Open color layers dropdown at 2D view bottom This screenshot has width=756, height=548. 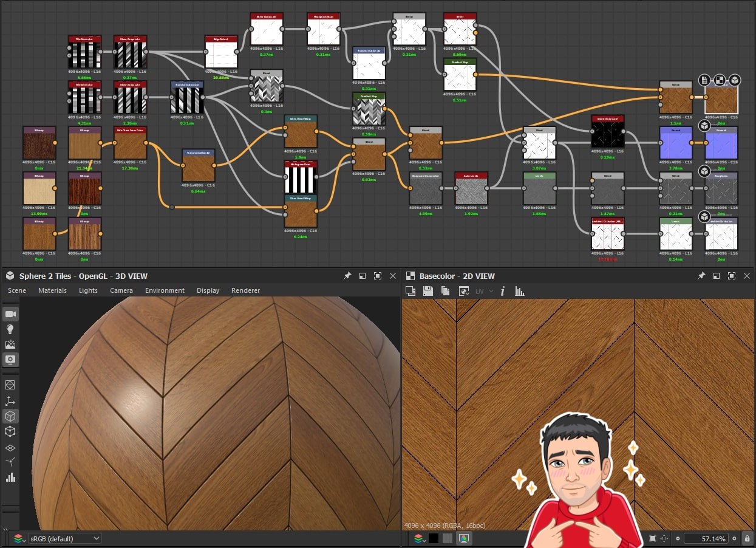419,538
